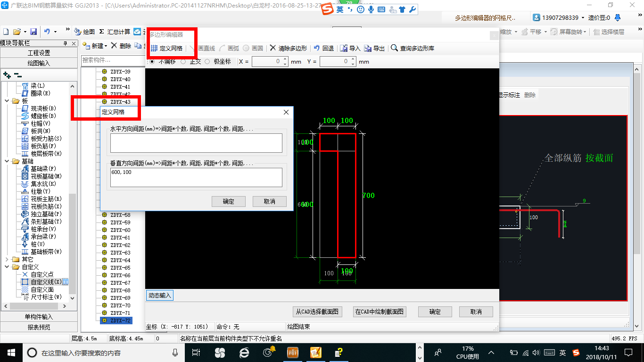Viewport: 644px width, 362px height.
Task: Collapse the 自定义 folder in the tree
Action: click(x=7, y=267)
